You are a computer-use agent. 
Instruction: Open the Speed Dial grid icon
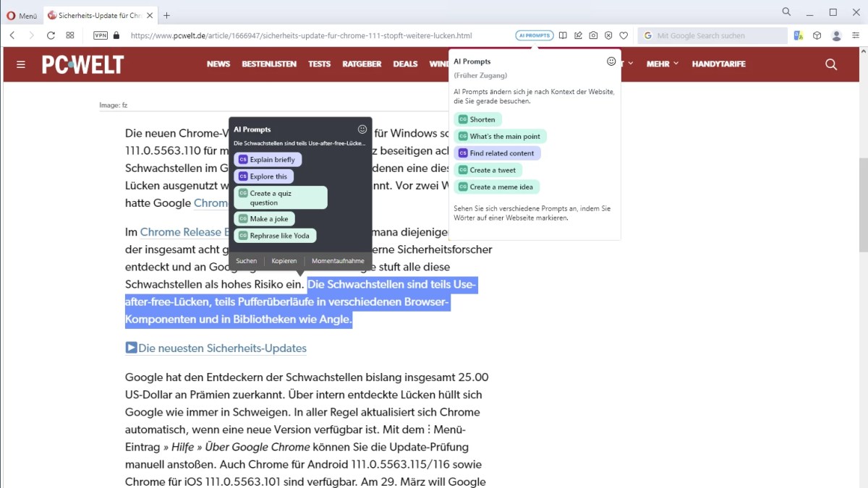pos(70,35)
